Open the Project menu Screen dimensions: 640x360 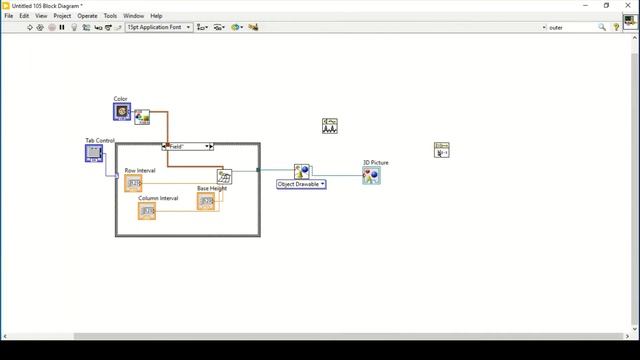(62, 16)
